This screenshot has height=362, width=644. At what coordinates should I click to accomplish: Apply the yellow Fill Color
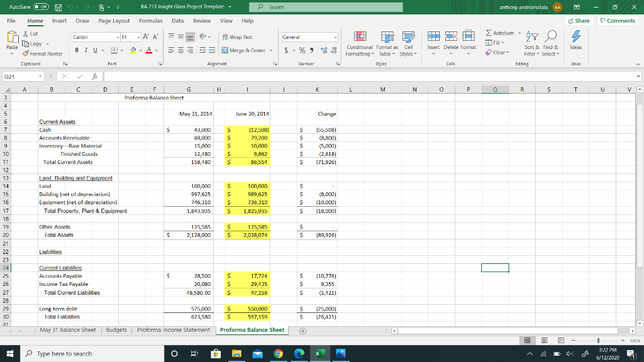coord(133,50)
